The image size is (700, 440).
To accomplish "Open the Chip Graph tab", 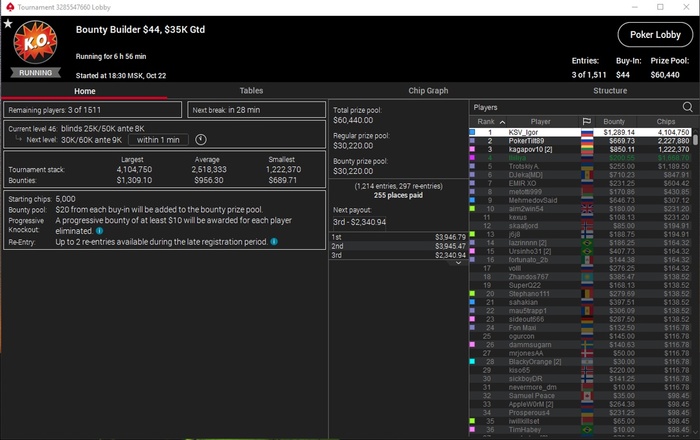I will (428, 91).
